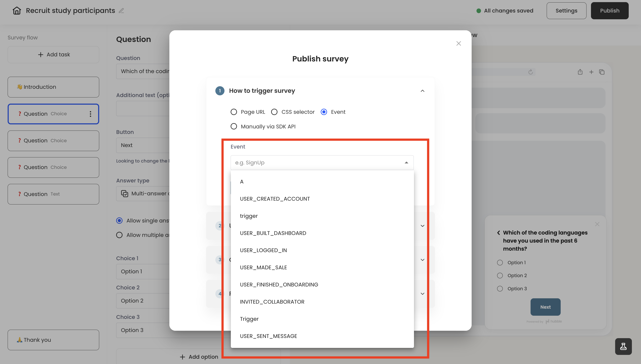641x364 pixels.
Task: Expand section 2 of the publish dialog
Action: (423, 225)
